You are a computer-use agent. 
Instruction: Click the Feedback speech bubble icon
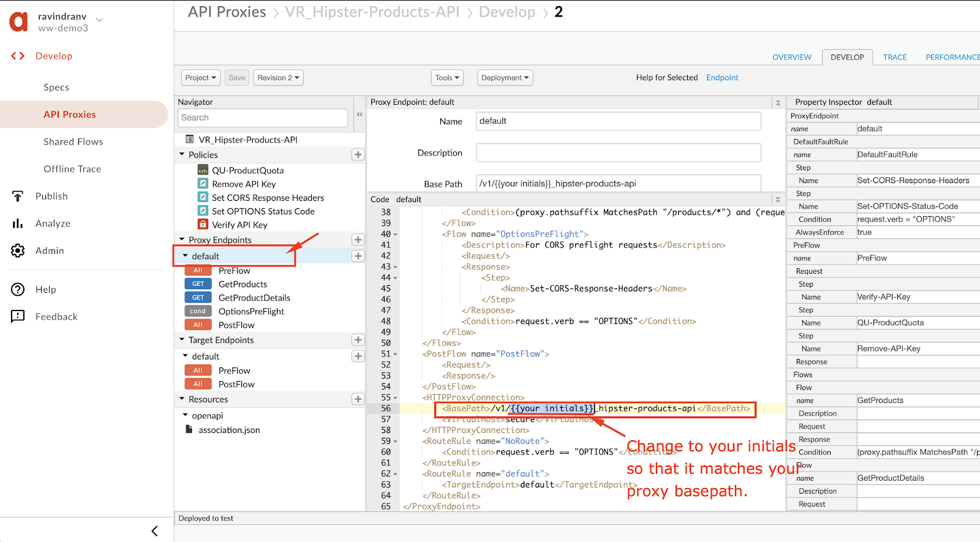(18, 316)
